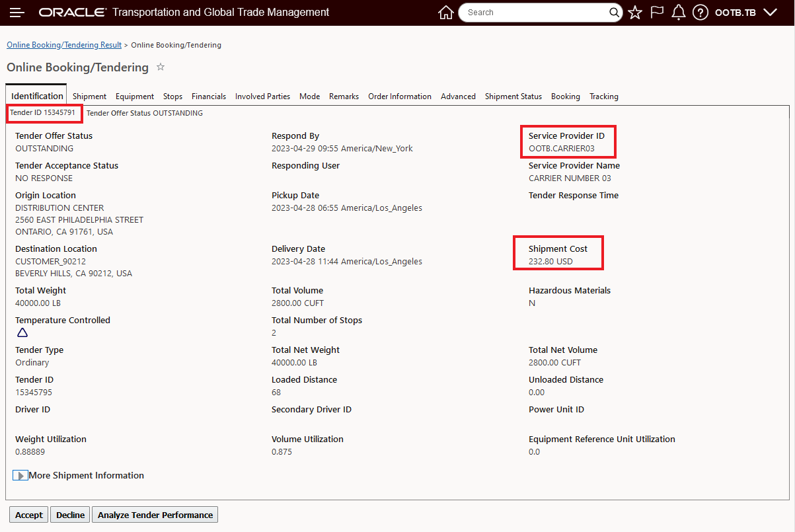Focus the Search input field
Image resolution: width=795 pixels, height=532 pixels.
pyautogui.click(x=535, y=13)
